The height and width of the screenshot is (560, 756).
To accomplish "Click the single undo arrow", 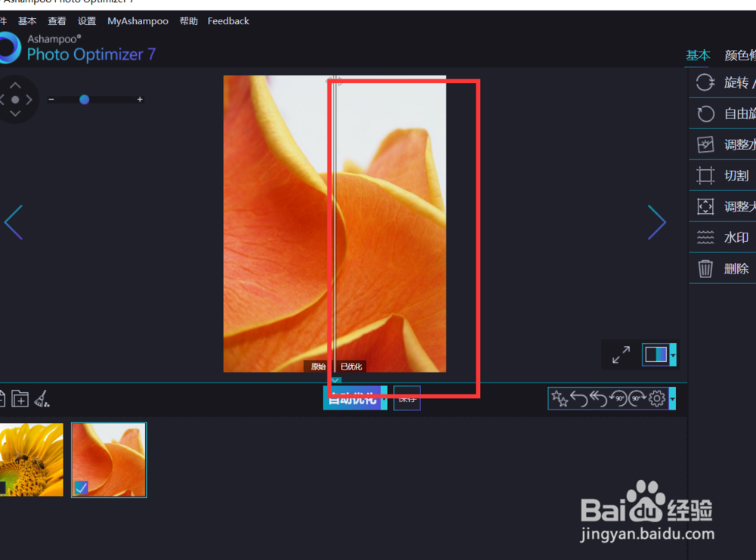I will point(579,398).
